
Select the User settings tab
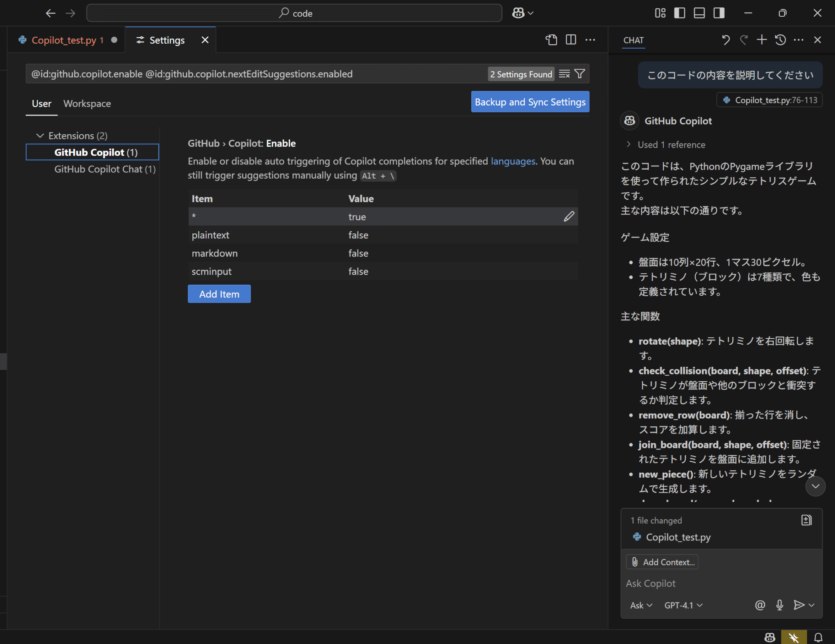coord(42,104)
